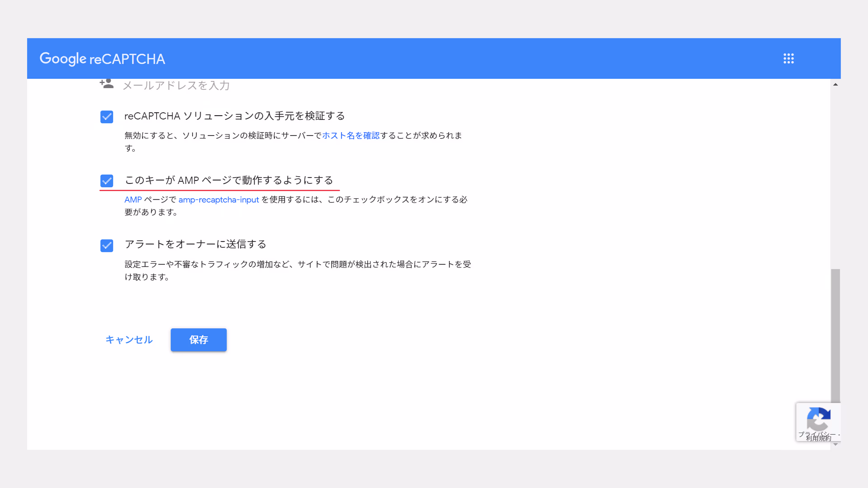Click the 保存 button
The height and width of the screenshot is (488, 868).
coord(199,340)
